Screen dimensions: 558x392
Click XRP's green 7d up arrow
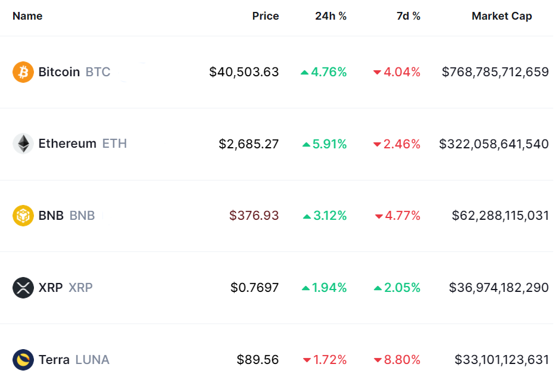[x=378, y=288]
